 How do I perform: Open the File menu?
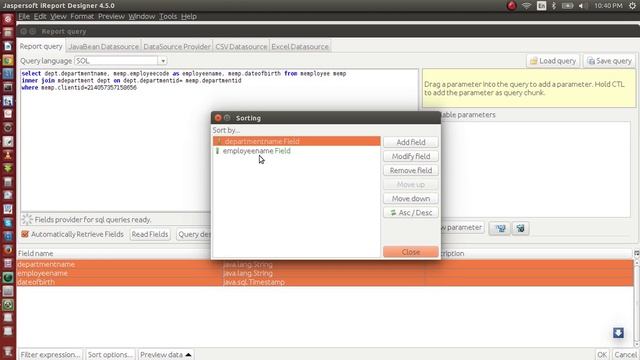(x=24, y=16)
